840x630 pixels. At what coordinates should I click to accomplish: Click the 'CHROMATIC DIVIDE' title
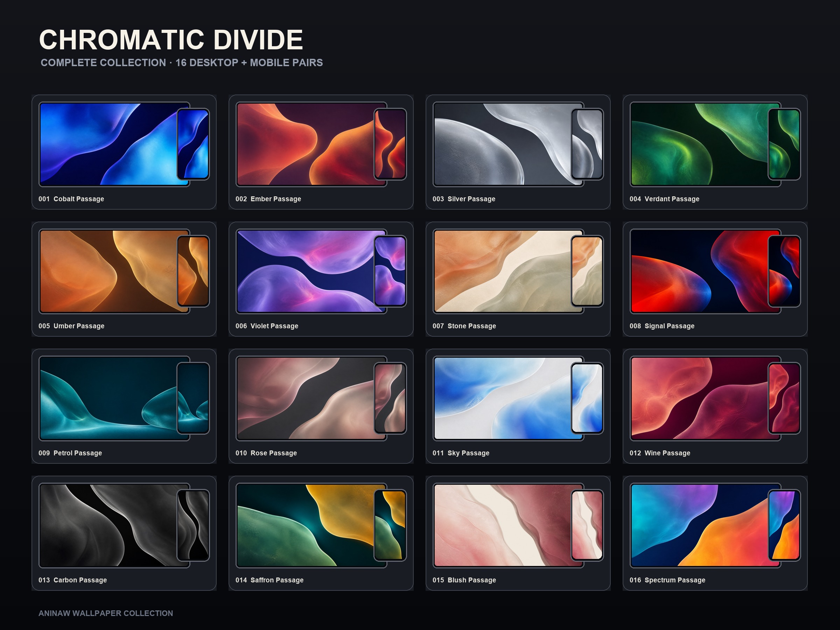(x=171, y=40)
